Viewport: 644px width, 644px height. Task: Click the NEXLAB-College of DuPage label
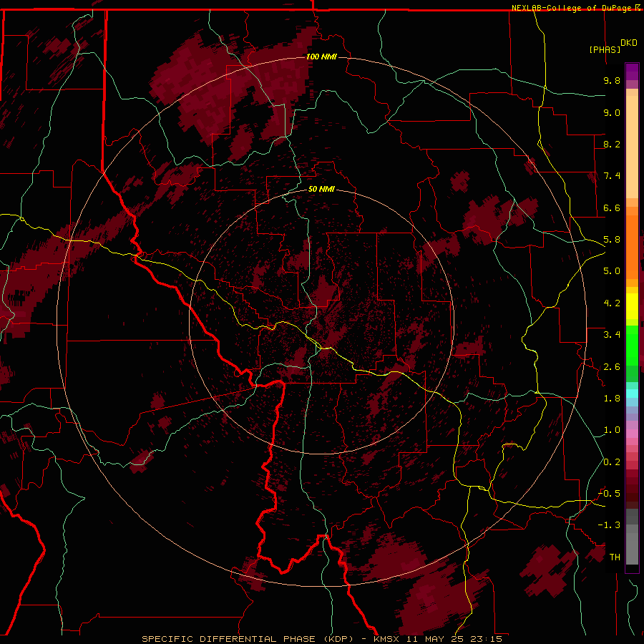(x=572, y=8)
